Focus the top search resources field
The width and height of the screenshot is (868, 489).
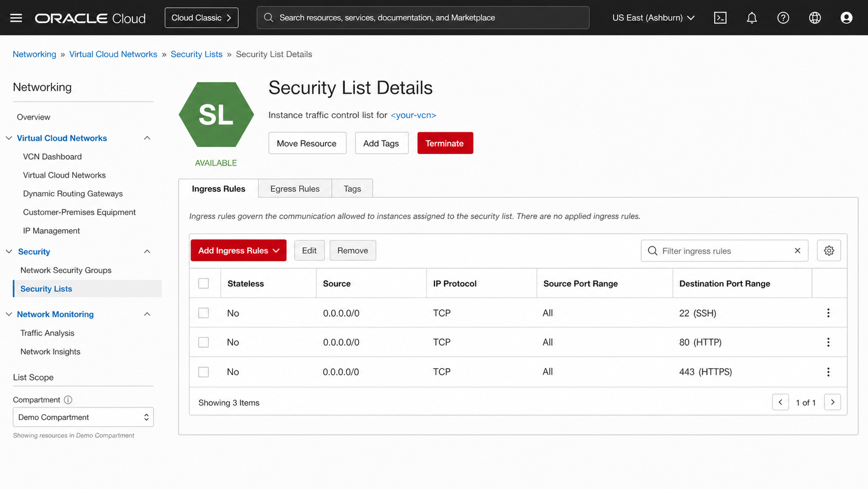[423, 18]
